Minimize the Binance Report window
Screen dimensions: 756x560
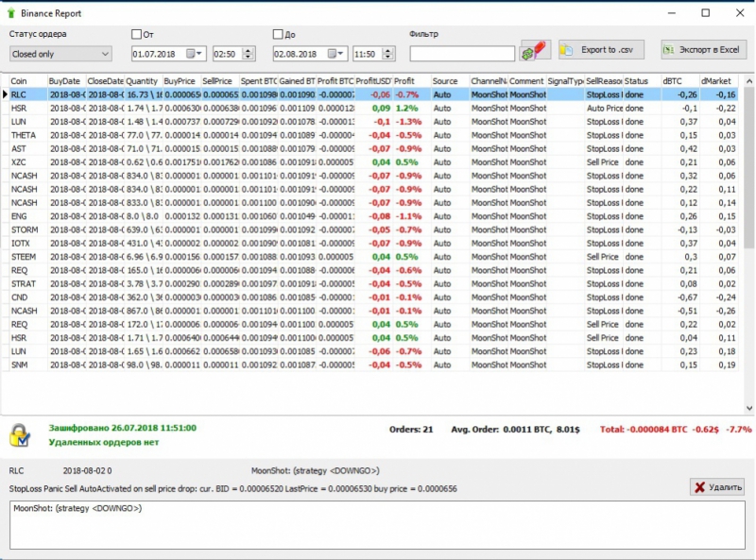pos(671,13)
